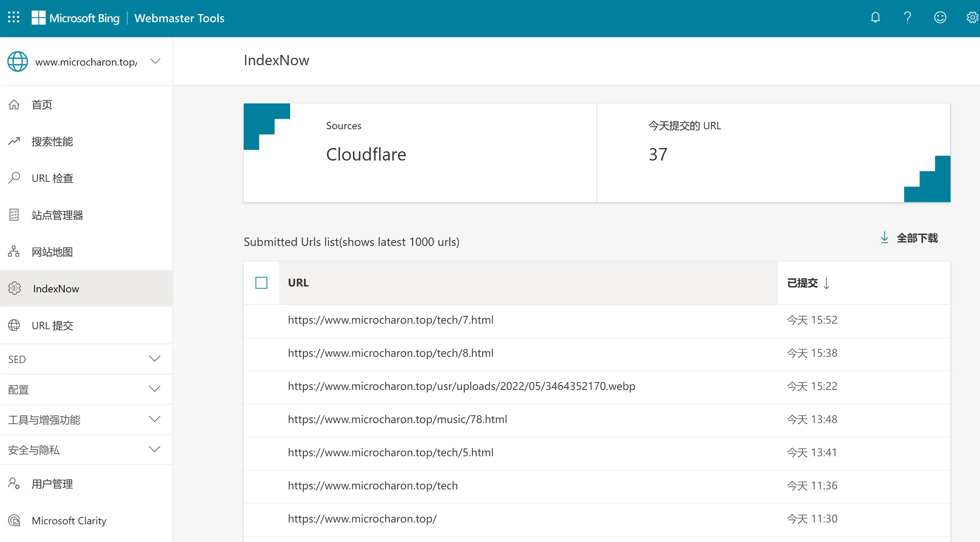Viewport: 980px width, 542px height.
Task: Sort by the URL column header
Action: pyautogui.click(x=528, y=283)
